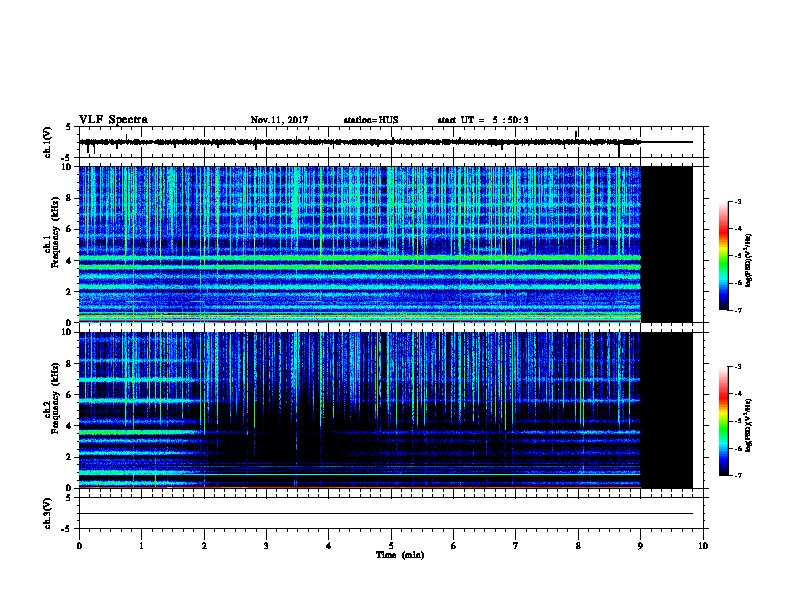Click the "-4" tick on ch.2 colorbar
The height and width of the screenshot is (612, 792).
click(737, 393)
